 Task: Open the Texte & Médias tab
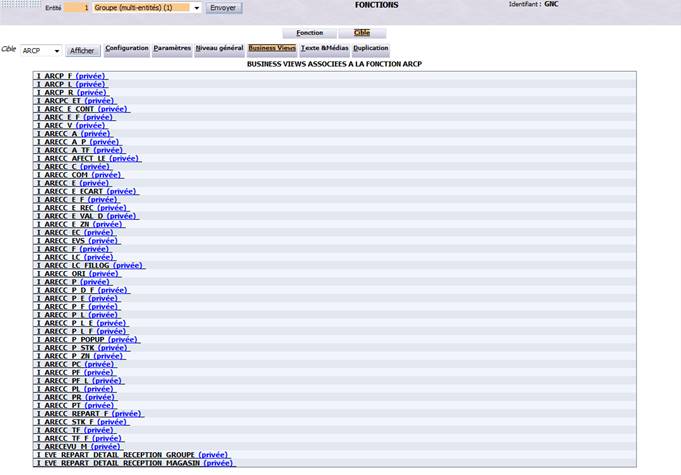coord(325,49)
